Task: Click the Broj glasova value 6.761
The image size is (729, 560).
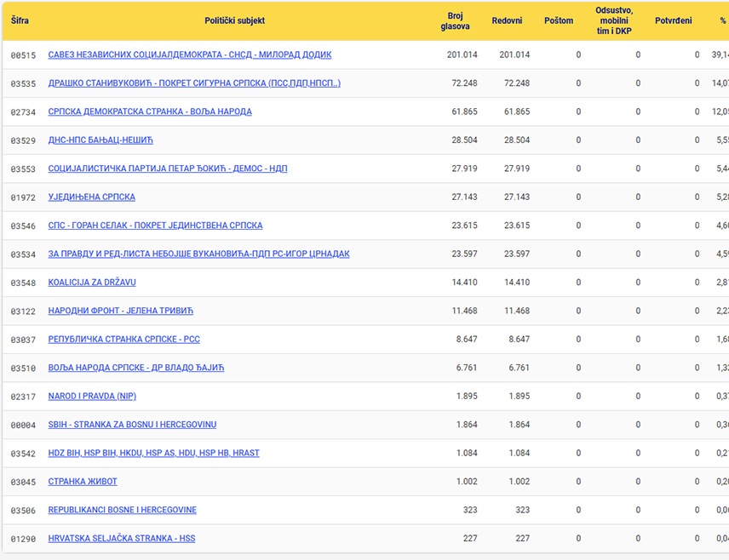Action: pos(467,368)
